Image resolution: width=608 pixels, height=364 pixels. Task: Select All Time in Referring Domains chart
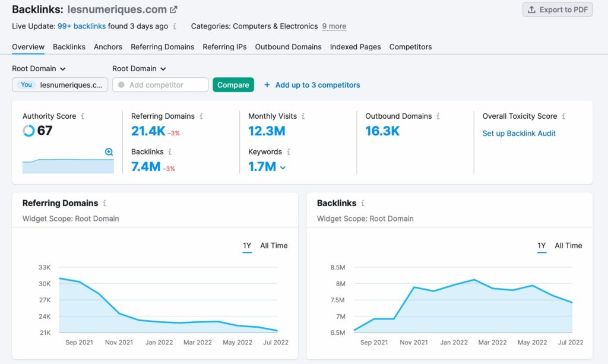pos(274,246)
